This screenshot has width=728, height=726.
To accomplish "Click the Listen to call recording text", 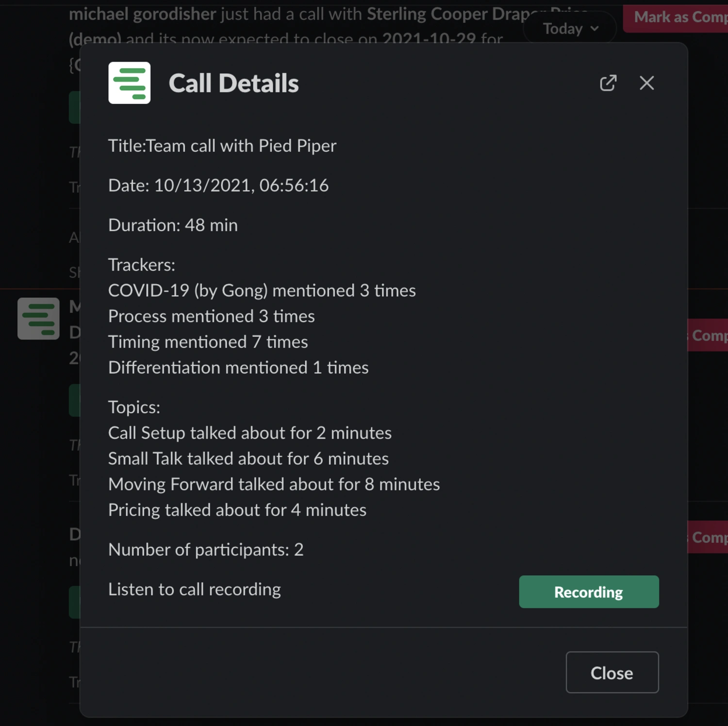I will (x=194, y=590).
